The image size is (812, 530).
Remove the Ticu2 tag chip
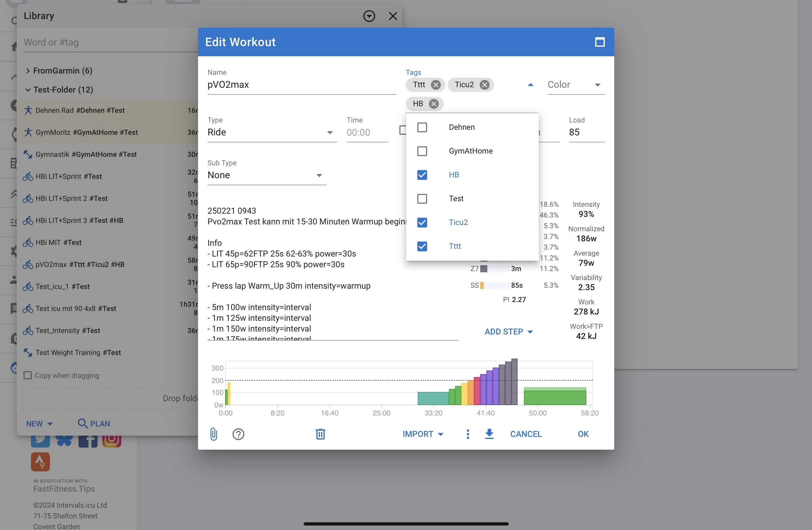click(x=484, y=85)
